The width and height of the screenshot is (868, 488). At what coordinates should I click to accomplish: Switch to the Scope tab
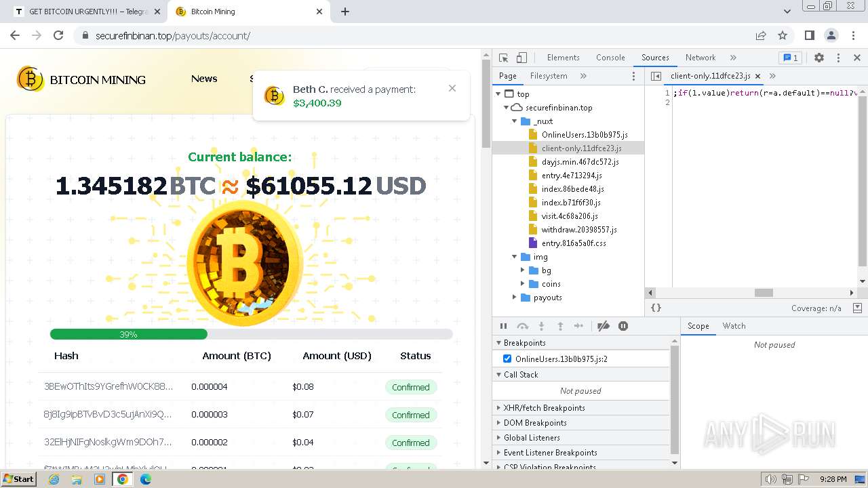pos(698,326)
